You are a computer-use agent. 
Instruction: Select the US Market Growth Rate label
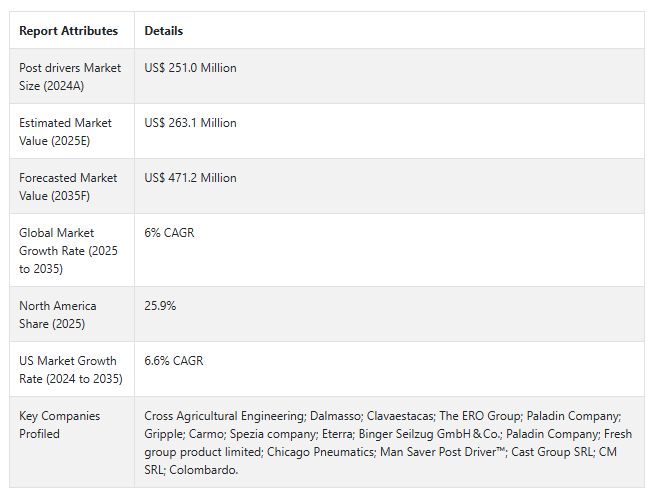point(71,370)
